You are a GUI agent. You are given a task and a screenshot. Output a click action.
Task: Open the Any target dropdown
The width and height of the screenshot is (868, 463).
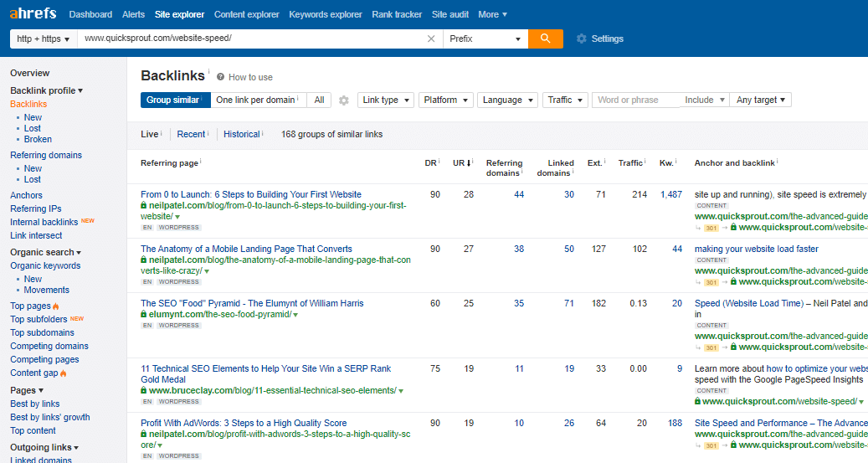[761, 100]
